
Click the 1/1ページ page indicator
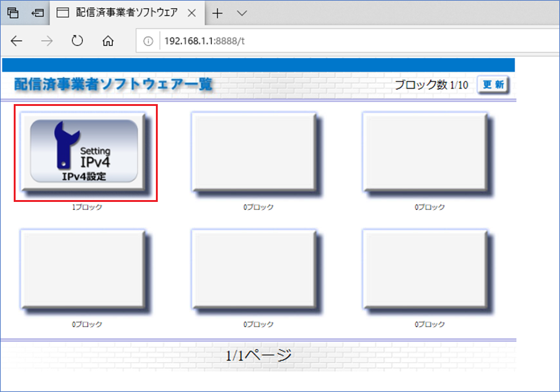pyautogui.click(x=258, y=356)
